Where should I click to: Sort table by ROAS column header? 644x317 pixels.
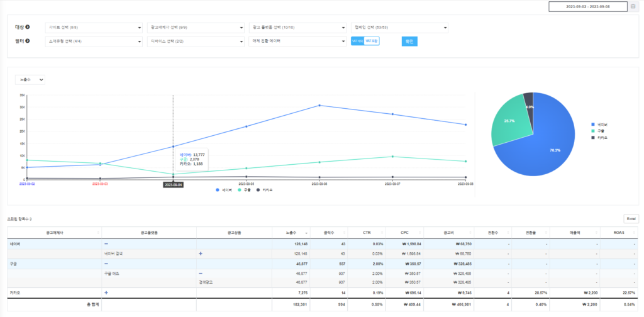(x=619, y=233)
